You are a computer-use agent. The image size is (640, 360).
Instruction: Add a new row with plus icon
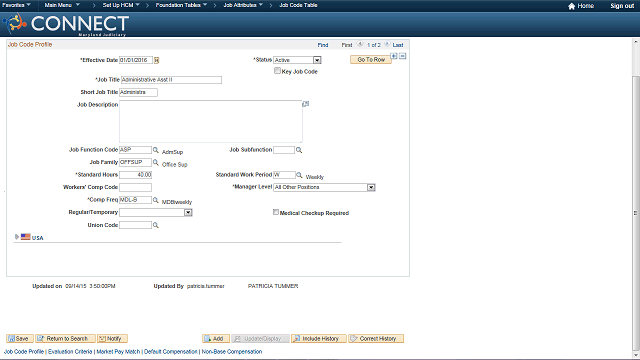click(394, 56)
